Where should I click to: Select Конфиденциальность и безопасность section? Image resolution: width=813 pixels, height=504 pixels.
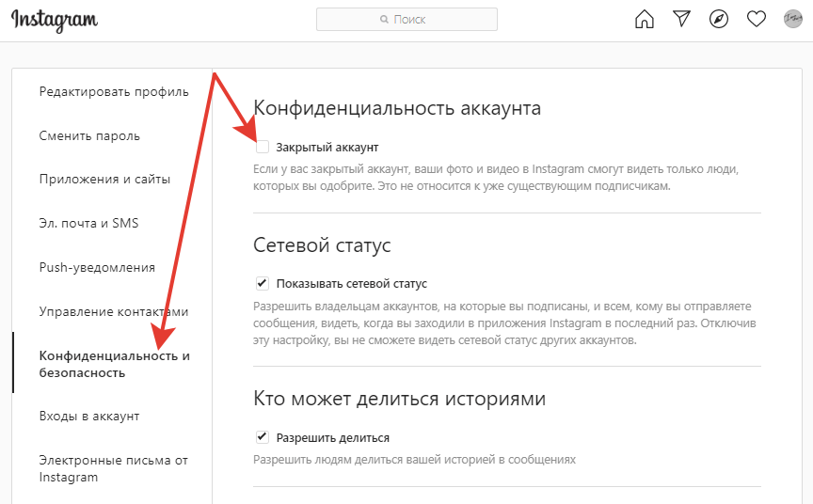[x=114, y=364]
